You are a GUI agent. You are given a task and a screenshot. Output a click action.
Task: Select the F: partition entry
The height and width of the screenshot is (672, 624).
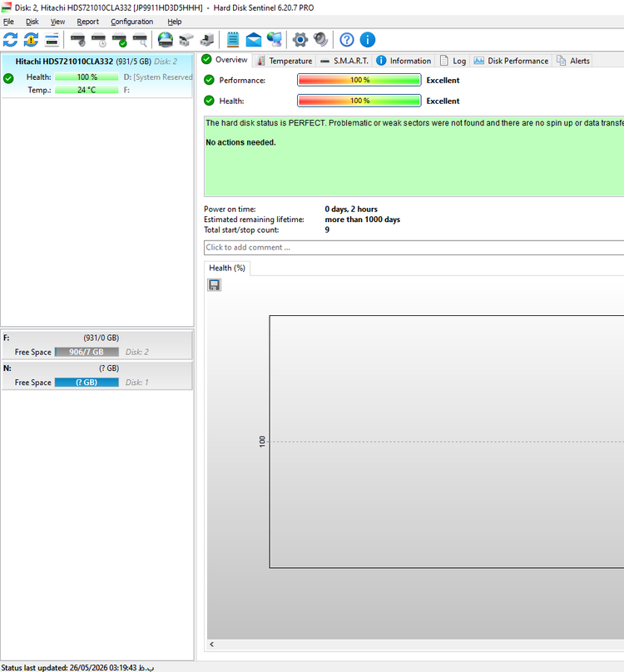97,345
